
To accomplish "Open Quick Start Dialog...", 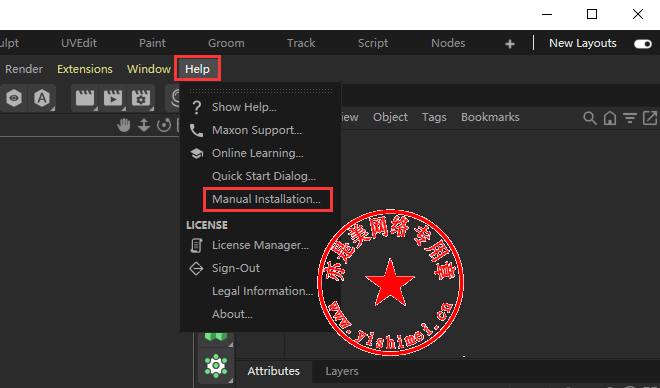I will click(x=263, y=176).
